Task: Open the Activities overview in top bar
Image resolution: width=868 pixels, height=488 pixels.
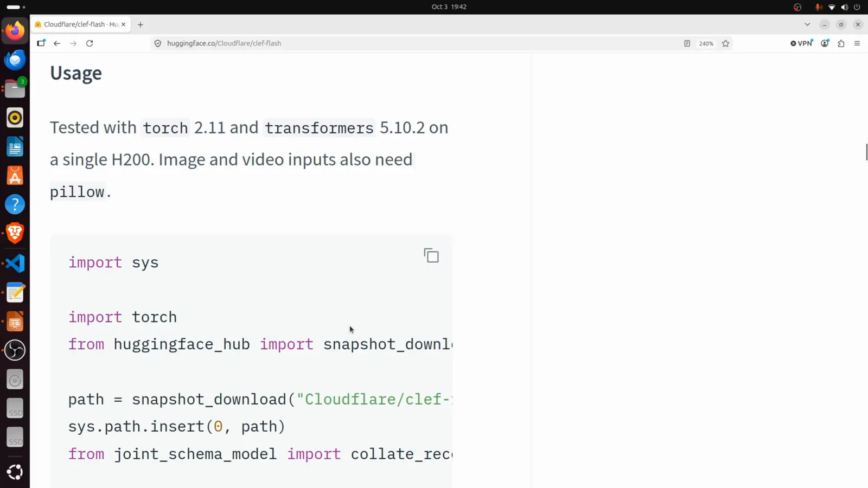Action: pos(16,7)
